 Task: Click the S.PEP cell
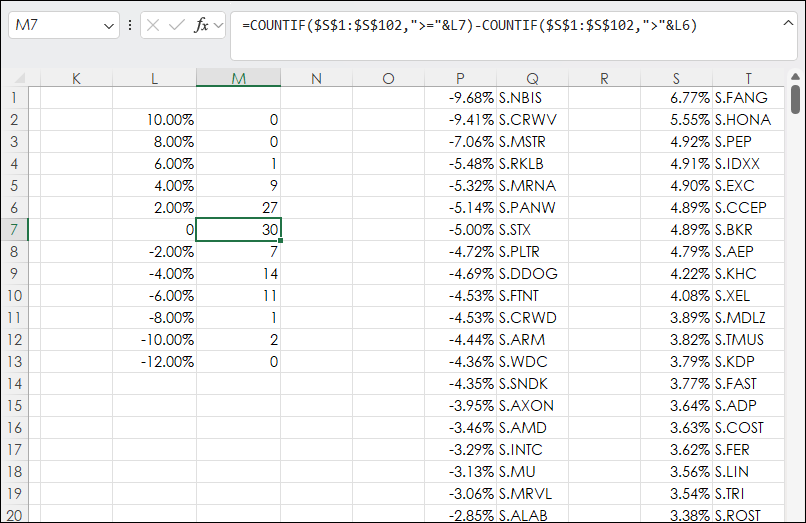(748, 142)
